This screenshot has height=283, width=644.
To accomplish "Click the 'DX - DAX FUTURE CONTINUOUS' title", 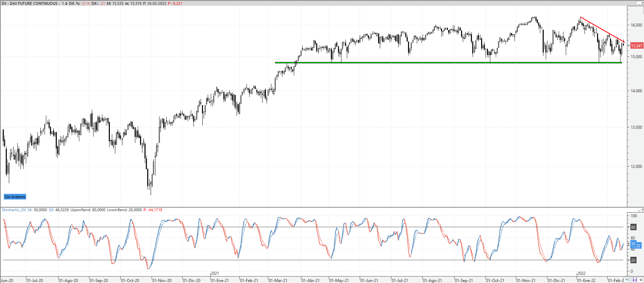I will [30, 3].
